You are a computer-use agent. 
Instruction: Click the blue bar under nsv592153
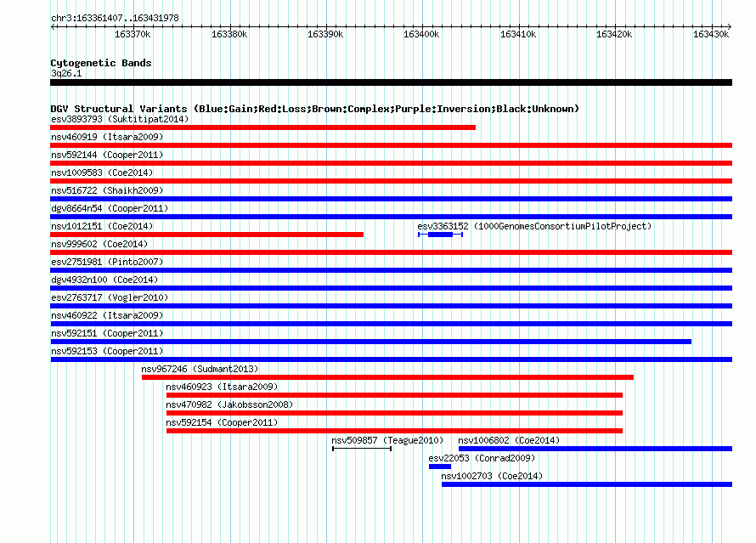[391, 359]
